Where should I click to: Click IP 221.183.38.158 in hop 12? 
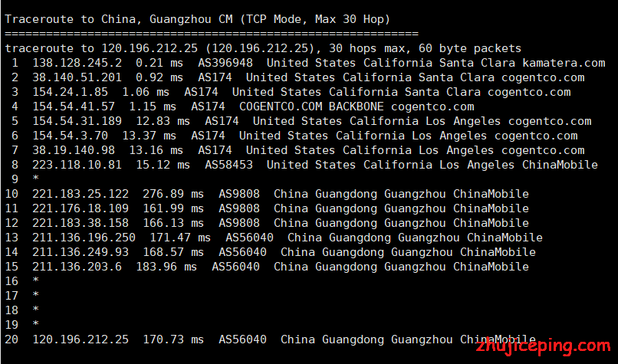click(81, 223)
